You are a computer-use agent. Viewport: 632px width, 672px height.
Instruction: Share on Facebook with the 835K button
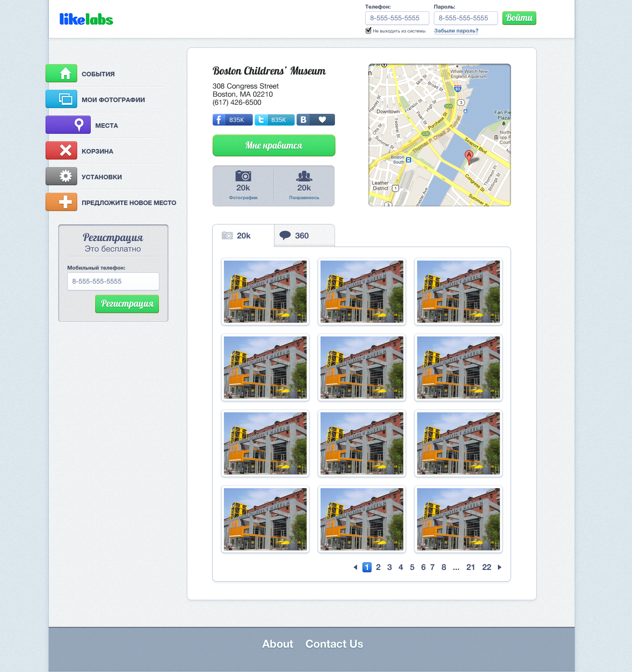[232, 120]
